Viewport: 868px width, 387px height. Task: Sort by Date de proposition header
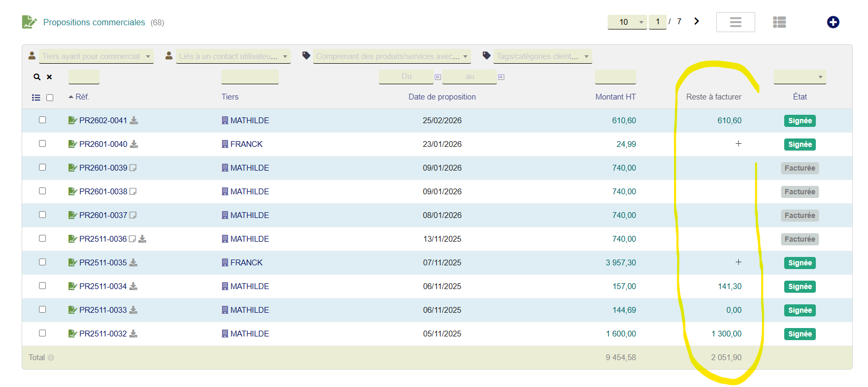click(442, 97)
